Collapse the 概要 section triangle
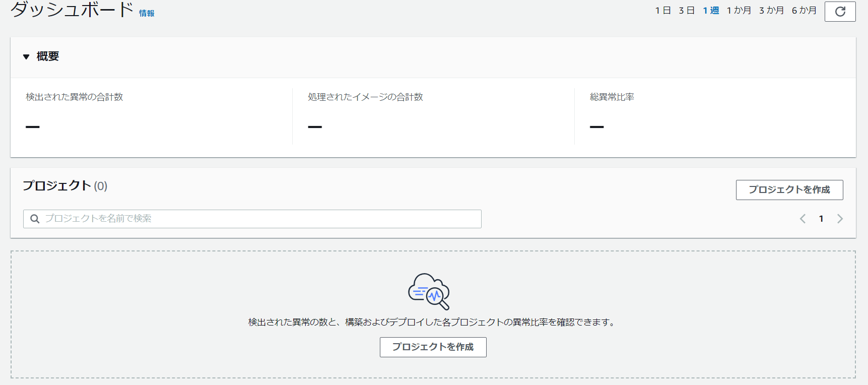 click(x=26, y=56)
